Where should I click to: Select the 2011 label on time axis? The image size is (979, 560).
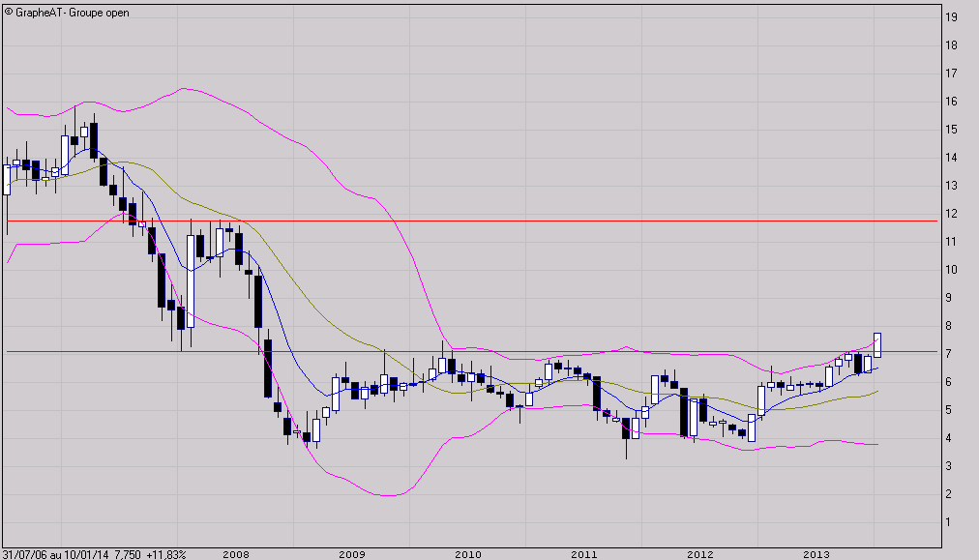click(x=583, y=554)
